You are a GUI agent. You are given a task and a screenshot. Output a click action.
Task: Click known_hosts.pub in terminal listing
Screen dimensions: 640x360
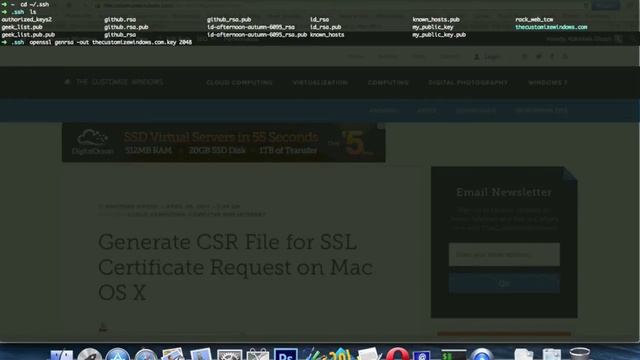pyautogui.click(x=436, y=19)
